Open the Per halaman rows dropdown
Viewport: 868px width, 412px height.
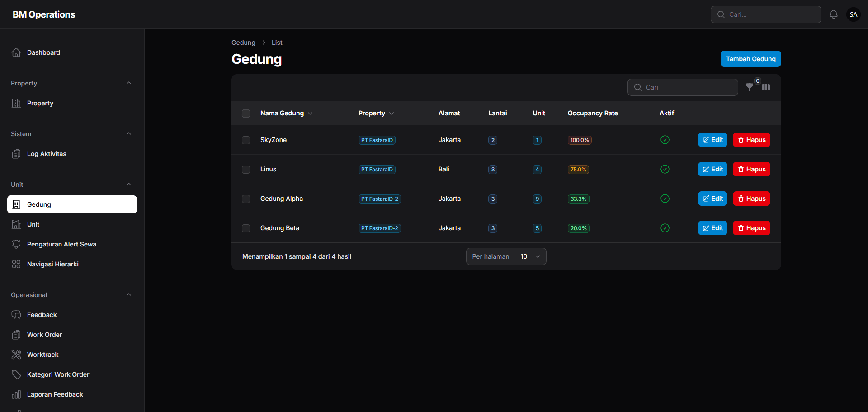[531, 256]
